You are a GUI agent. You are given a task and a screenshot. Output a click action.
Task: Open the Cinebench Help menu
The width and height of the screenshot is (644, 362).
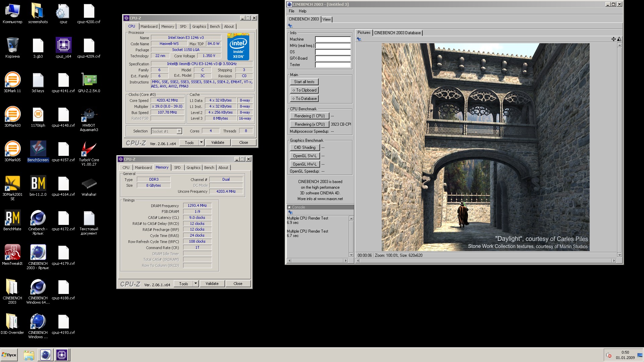click(x=303, y=11)
